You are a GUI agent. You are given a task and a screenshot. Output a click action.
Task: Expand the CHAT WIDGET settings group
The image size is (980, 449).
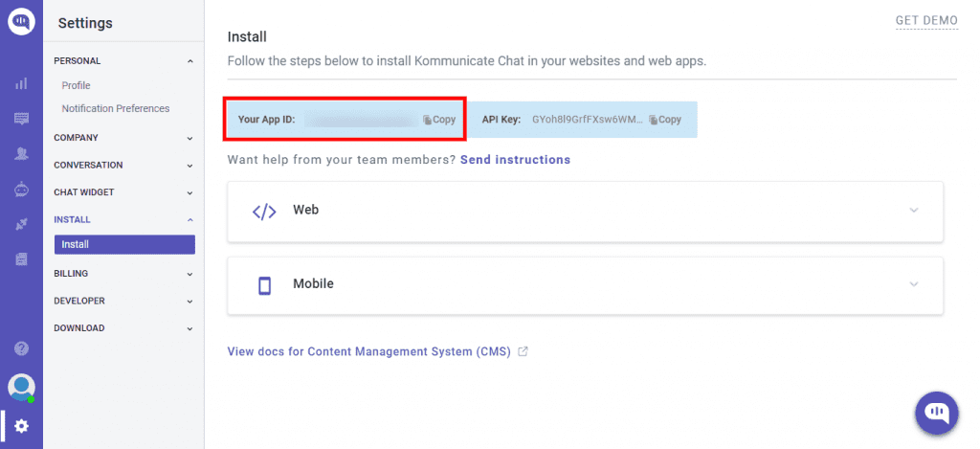click(x=123, y=192)
